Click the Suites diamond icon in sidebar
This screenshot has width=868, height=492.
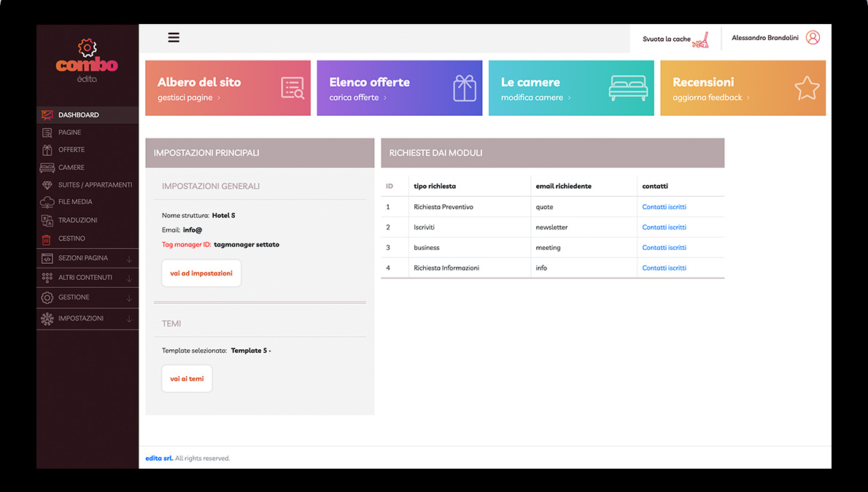point(47,185)
